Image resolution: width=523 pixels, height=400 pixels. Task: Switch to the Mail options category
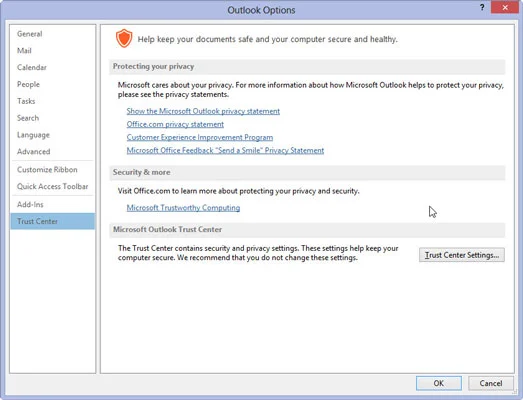pyautogui.click(x=24, y=51)
